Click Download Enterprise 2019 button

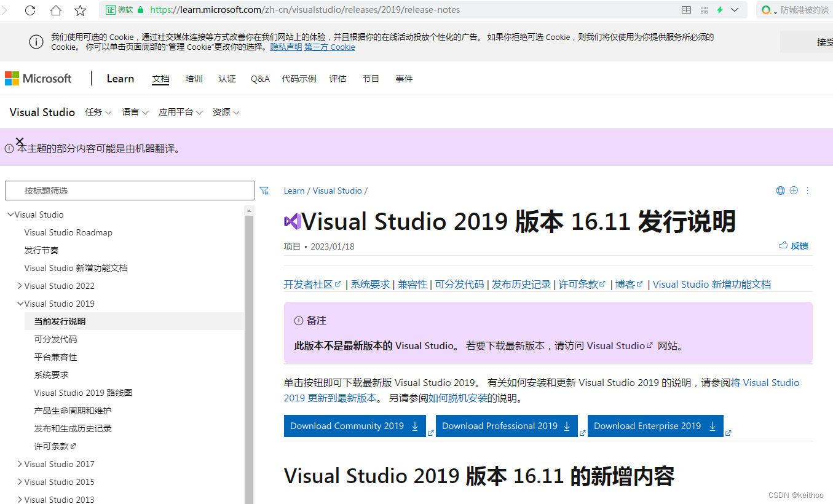[x=655, y=426]
